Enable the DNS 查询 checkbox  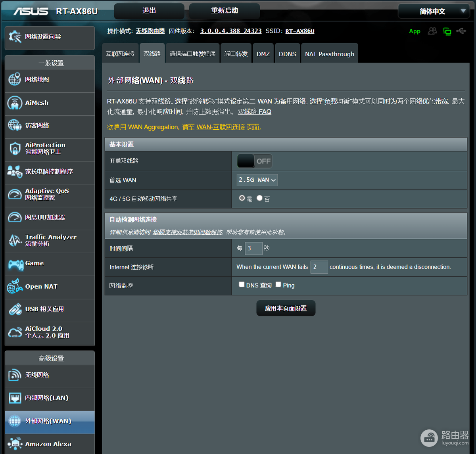(x=242, y=284)
